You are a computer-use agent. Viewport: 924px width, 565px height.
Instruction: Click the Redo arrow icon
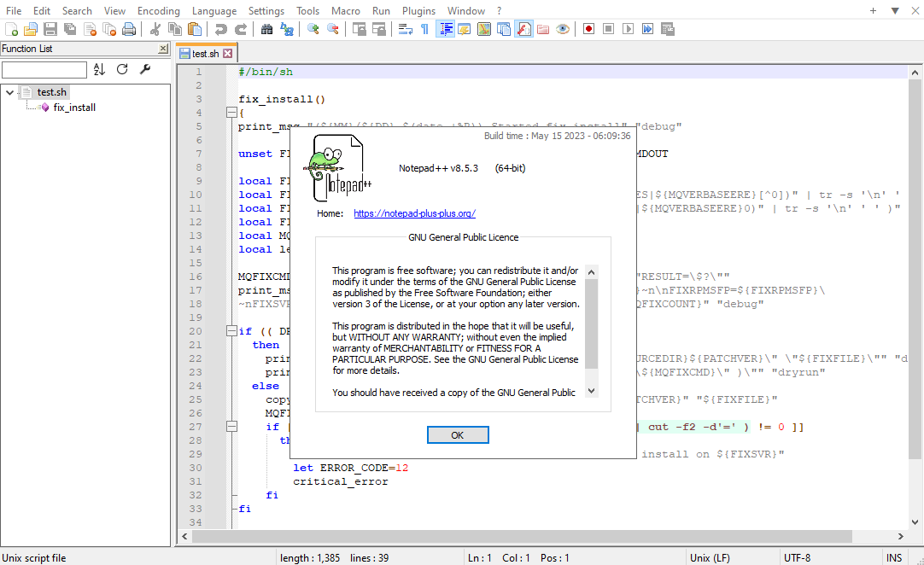241,30
